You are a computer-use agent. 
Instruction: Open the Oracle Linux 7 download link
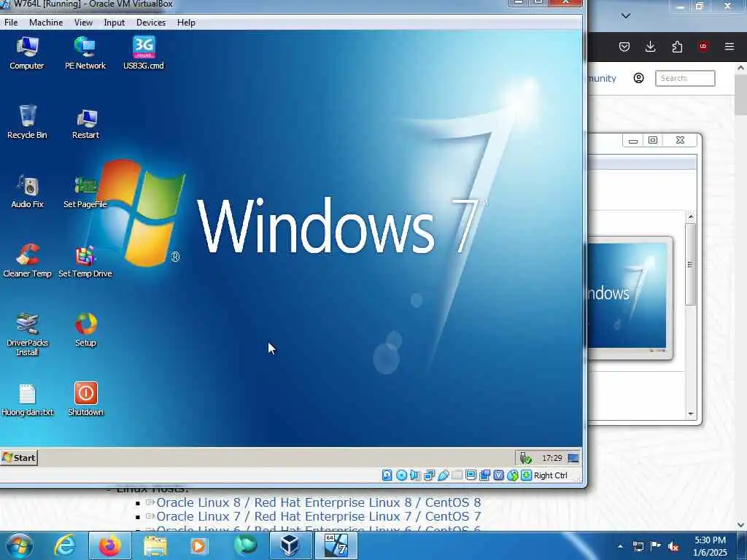(318, 516)
